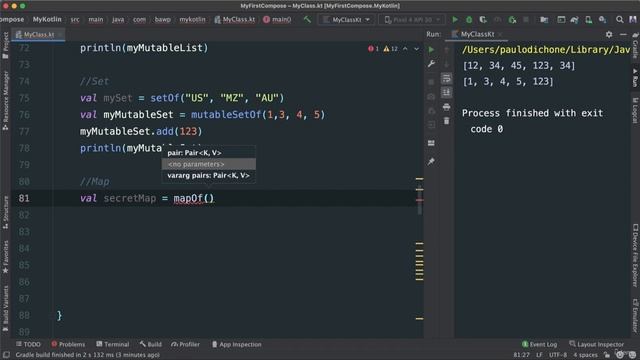Viewport: 640px width, 360px height.
Task: Open the Event Log
Action: [x=539, y=344]
